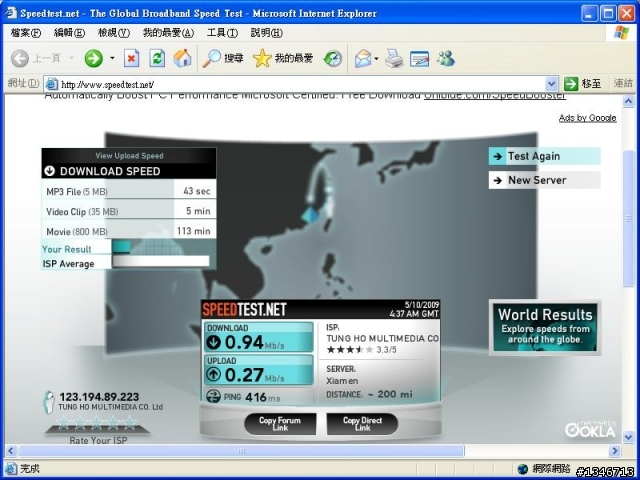
Task: Open the 說明(H) Help menu
Action: 267,33
